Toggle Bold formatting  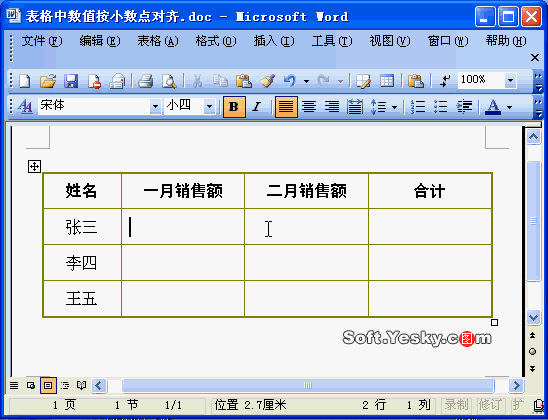[234, 107]
